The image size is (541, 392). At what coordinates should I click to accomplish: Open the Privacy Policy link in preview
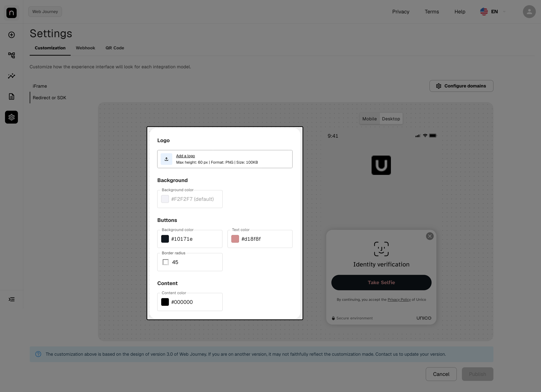pyautogui.click(x=399, y=300)
